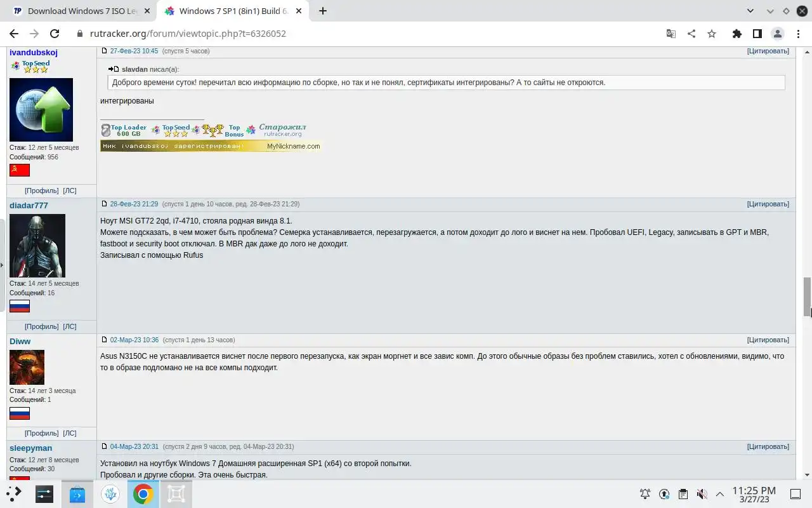This screenshot has height=508, width=812.
Task: Send ivandubskoj a private message via ЛС
Action: [x=70, y=190]
